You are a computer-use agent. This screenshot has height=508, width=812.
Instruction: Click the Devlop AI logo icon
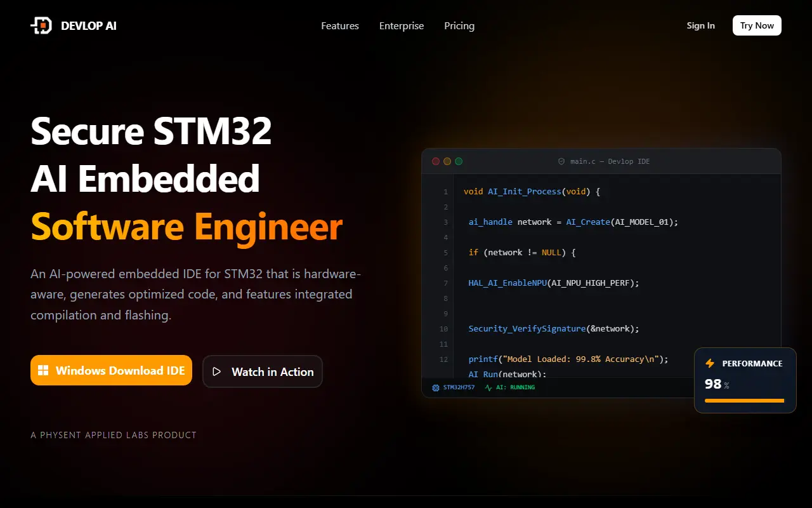41,26
